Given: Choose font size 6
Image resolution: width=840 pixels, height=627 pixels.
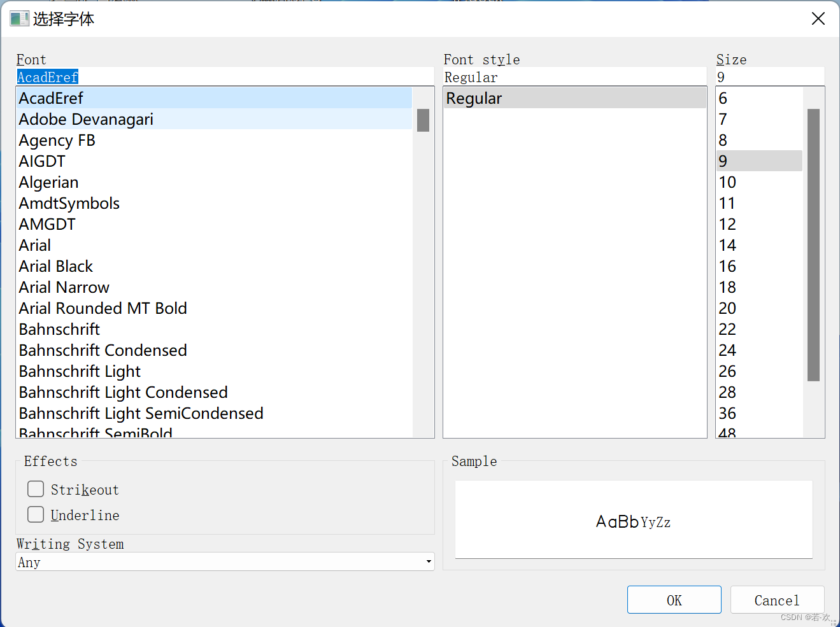Looking at the screenshot, I should coord(759,98).
